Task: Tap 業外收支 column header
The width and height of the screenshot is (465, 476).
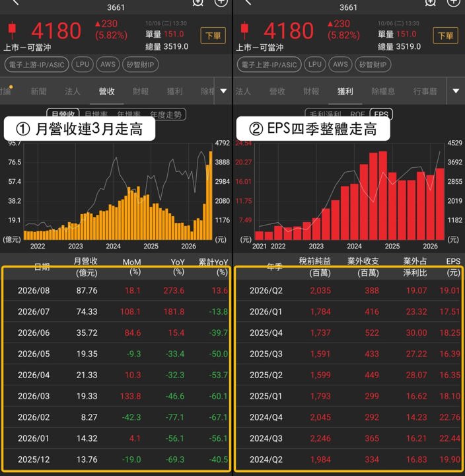Action: (363, 266)
